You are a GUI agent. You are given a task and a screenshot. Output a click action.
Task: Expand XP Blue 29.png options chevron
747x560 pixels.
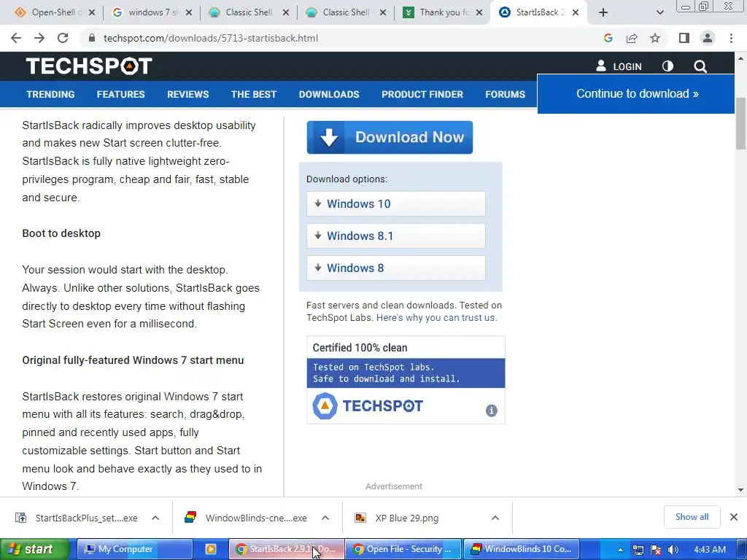495,518
